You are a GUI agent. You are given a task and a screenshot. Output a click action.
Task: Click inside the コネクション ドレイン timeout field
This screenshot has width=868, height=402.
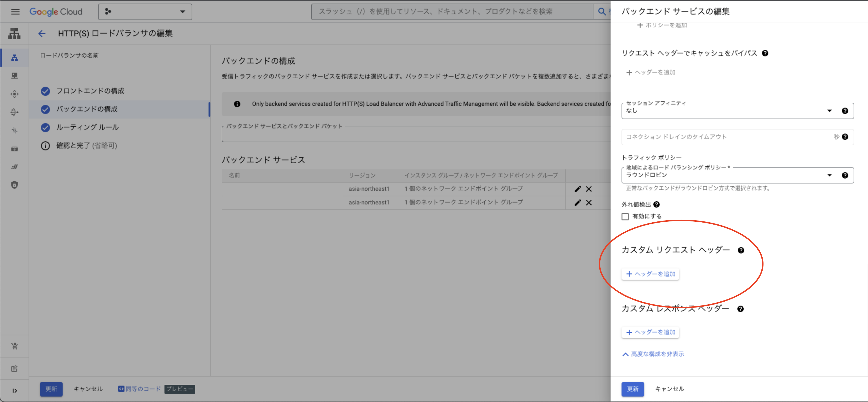tap(724, 137)
